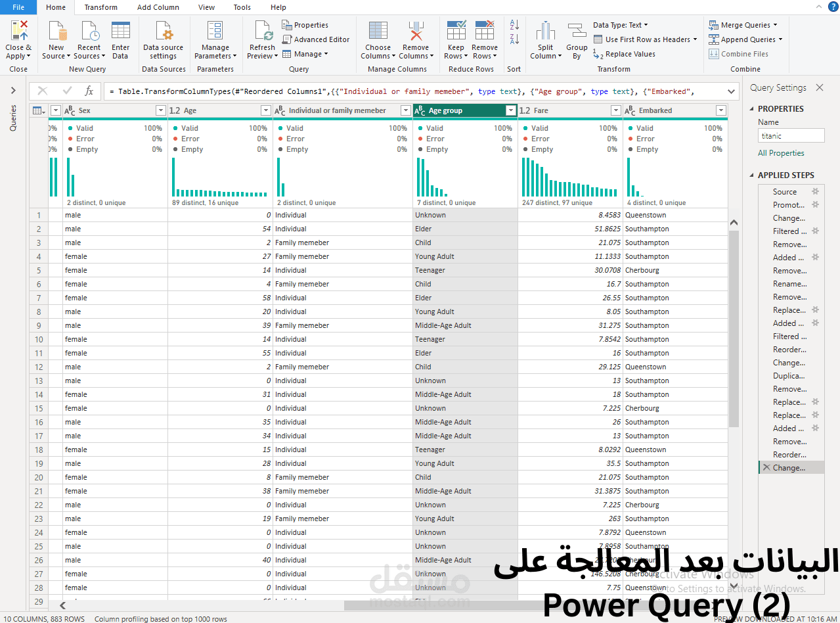Image resolution: width=840 pixels, height=623 pixels.
Task: Click the Choose Columns icon
Action: point(378,30)
